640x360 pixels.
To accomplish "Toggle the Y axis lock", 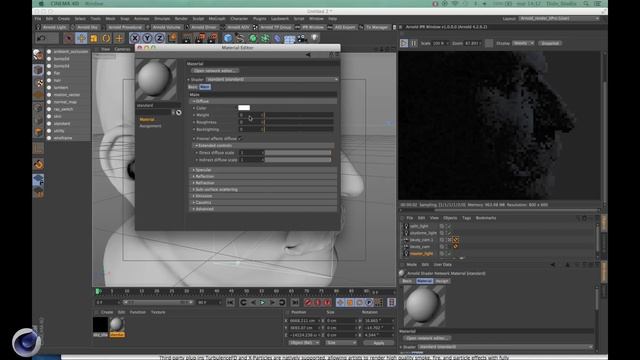I will coord(147,38).
